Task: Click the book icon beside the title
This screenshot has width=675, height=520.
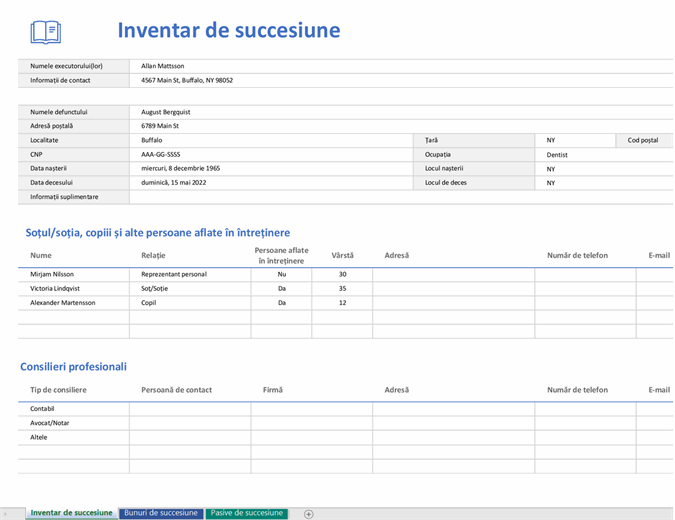Action: click(45, 31)
